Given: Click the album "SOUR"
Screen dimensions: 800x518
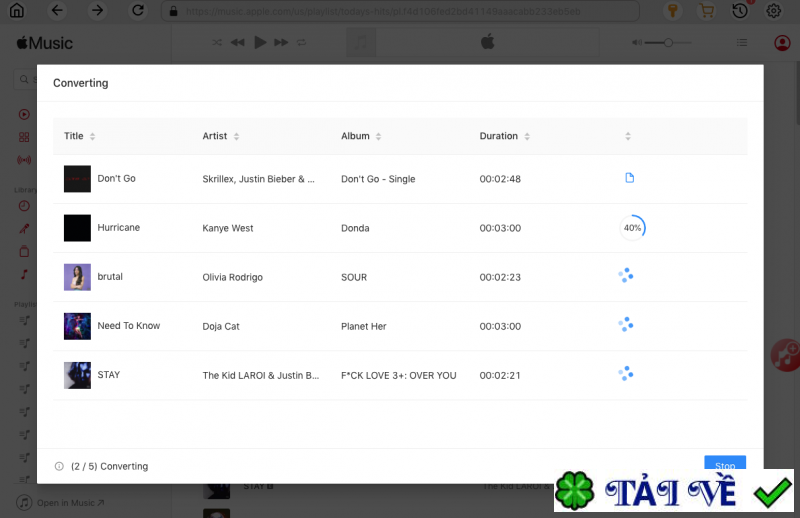Looking at the screenshot, I should pyautogui.click(x=354, y=277).
